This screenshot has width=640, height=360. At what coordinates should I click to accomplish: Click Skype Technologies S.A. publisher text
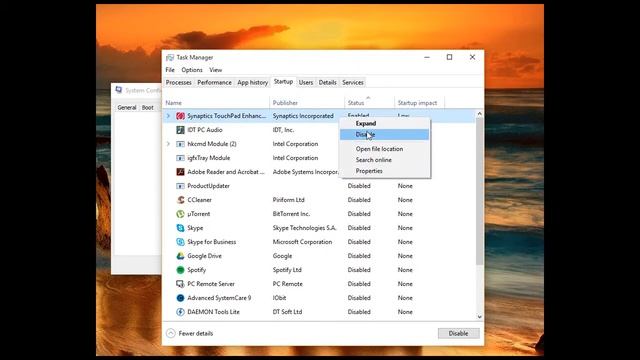(x=304, y=228)
